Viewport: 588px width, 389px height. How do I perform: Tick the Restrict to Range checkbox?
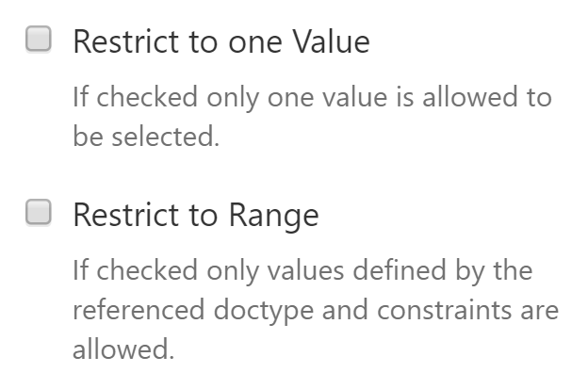pyautogui.click(x=39, y=214)
